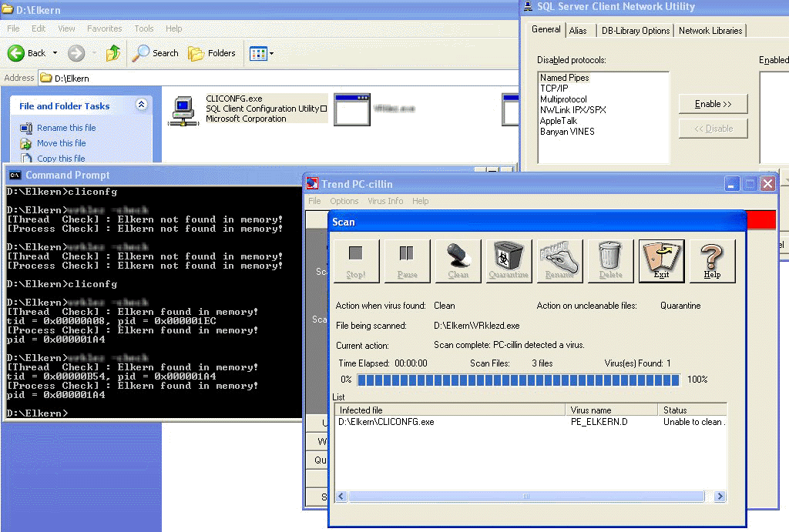Click Rename this file link
The height and width of the screenshot is (532, 789).
coord(66,128)
